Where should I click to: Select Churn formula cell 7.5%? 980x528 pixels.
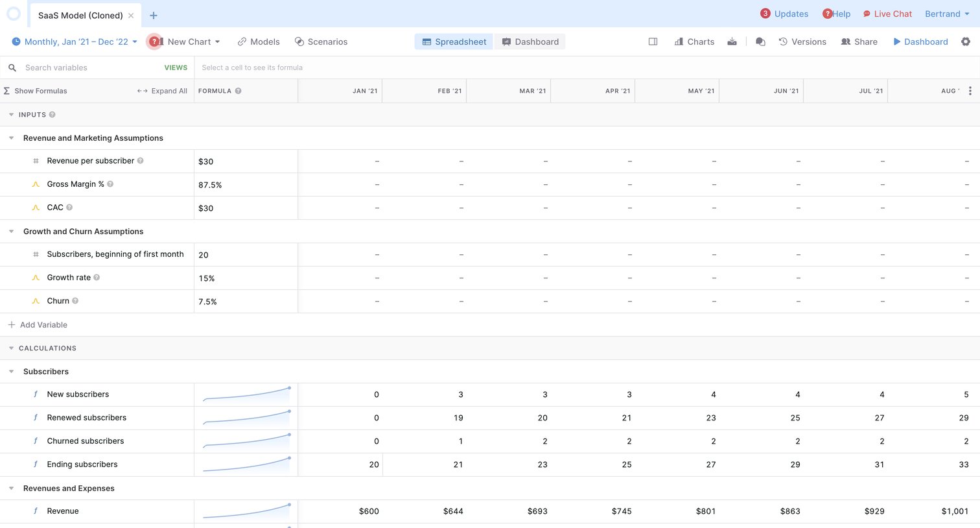click(x=246, y=302)
